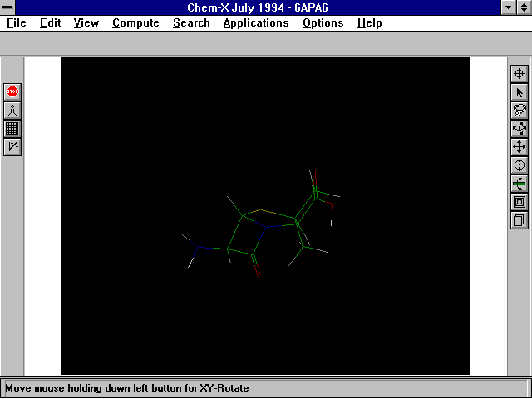Screen dimensions: 532x399
Task: Open the Search menu
Action: 191,22
